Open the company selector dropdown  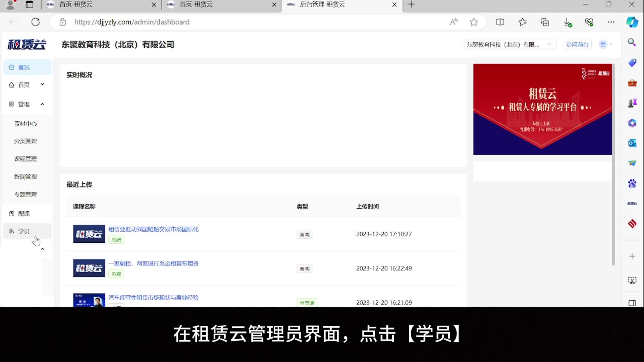509,45
